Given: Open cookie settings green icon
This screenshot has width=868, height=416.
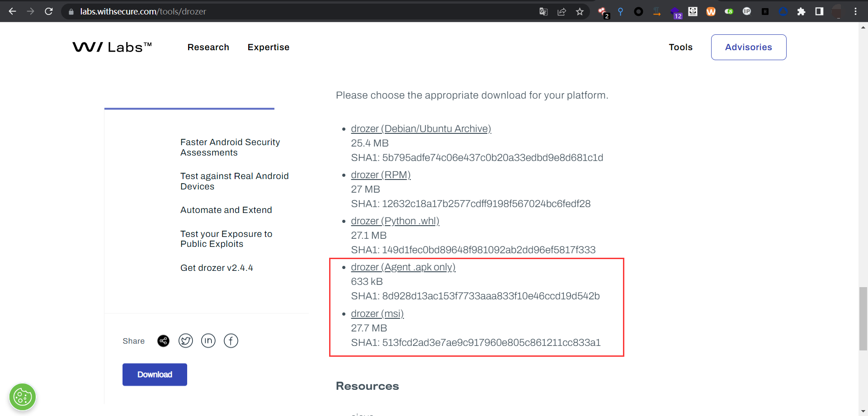Looking at the screenshot, I should click(x=23, y=397).
